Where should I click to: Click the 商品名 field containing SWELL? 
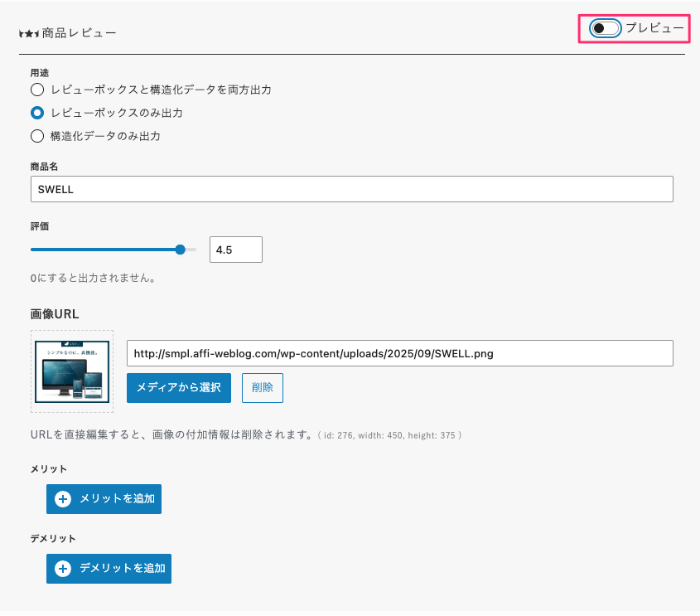350,189
